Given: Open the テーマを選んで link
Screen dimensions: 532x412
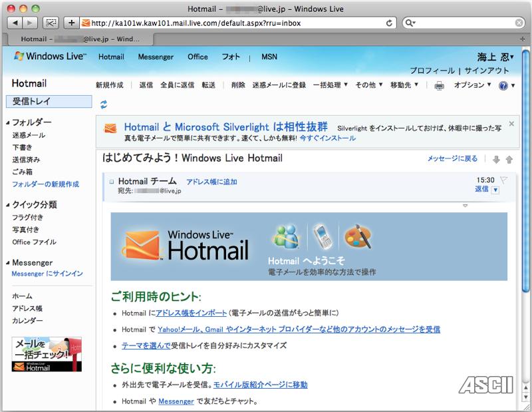Looking at the screenshot, I should coord(146,345).
